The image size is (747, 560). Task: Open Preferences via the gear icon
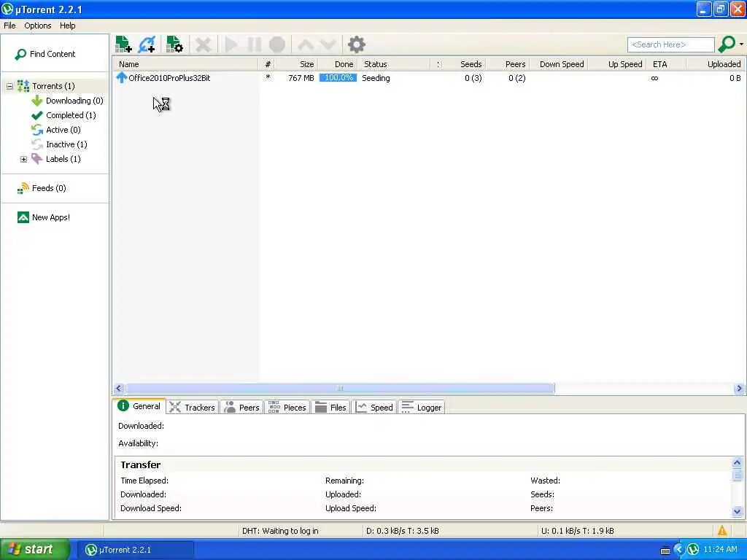356,44
